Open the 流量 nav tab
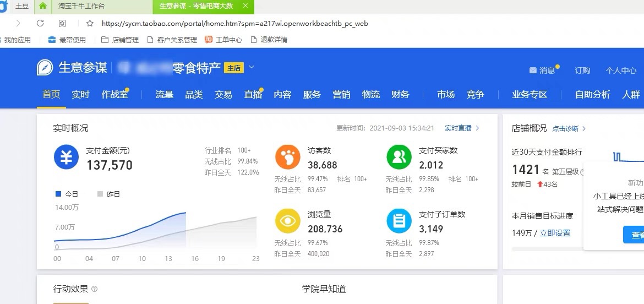 (164, 95)
